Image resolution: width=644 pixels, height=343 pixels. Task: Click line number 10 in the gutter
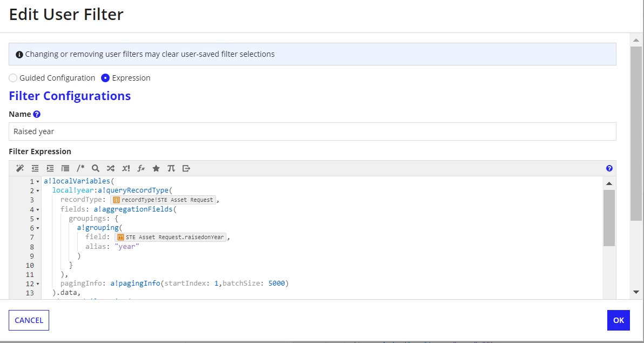(x=30, y=265)
